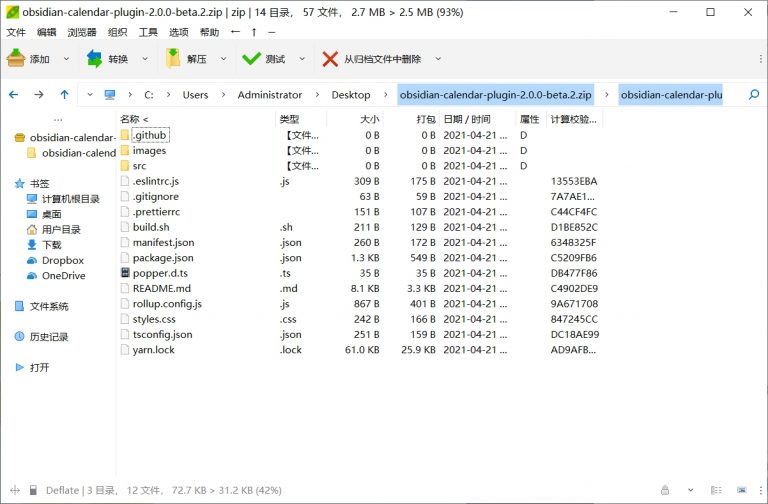Open the 选项 menu

[179, 32]
